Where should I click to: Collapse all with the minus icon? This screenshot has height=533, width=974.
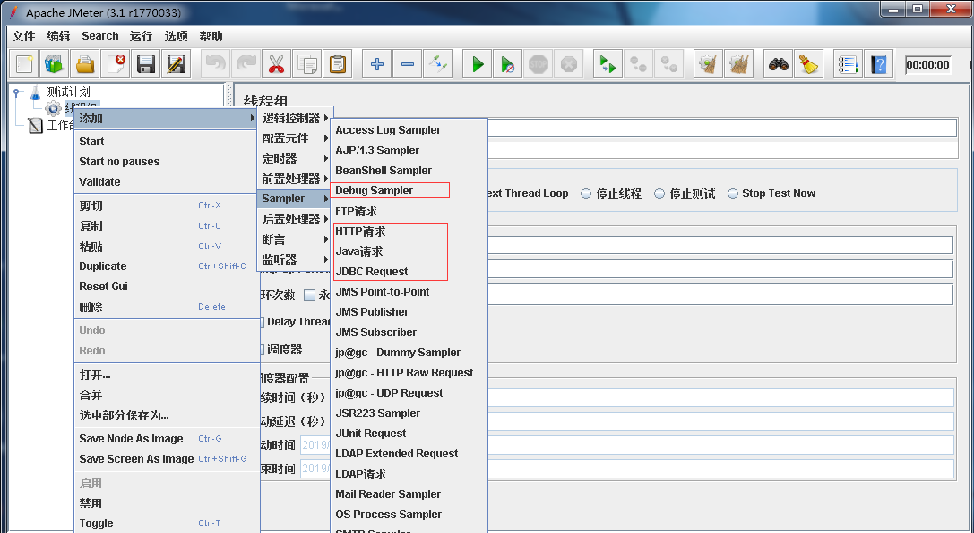(x=407, y=64)
